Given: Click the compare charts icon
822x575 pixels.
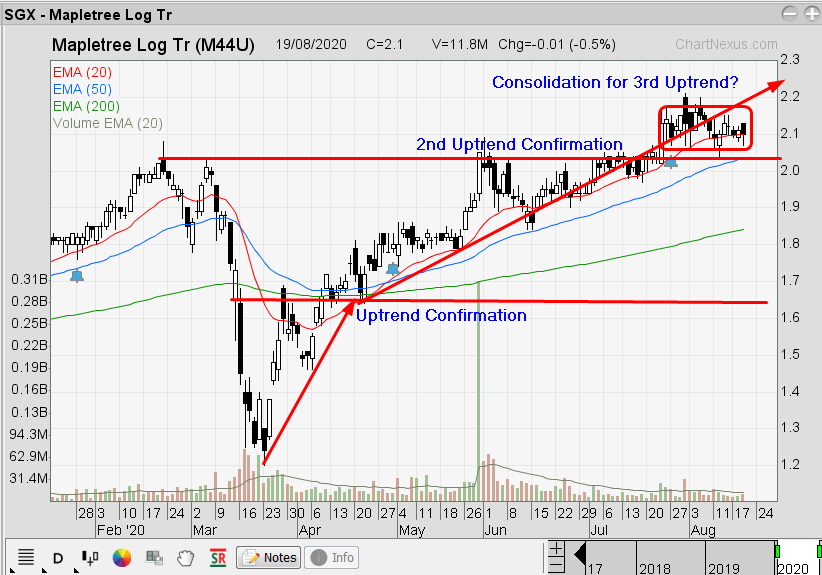Looking at the screenshot, I should point(154,557).
